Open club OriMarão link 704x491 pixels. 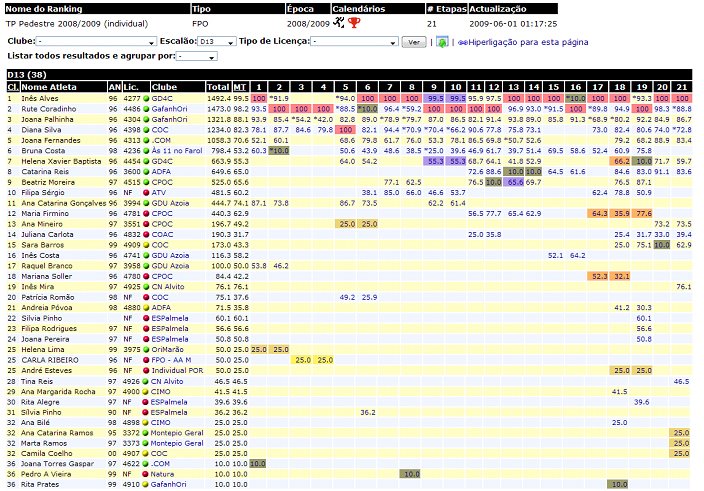coord(167,350)
